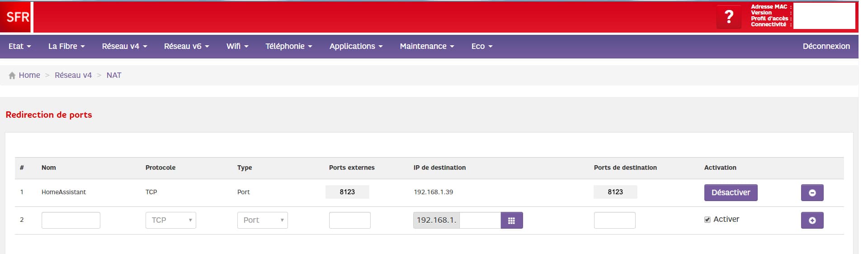Focus the Ports de destination input in row 2
Image resolution: width=868 pixels, height=254 pixels.
(615, 220)
